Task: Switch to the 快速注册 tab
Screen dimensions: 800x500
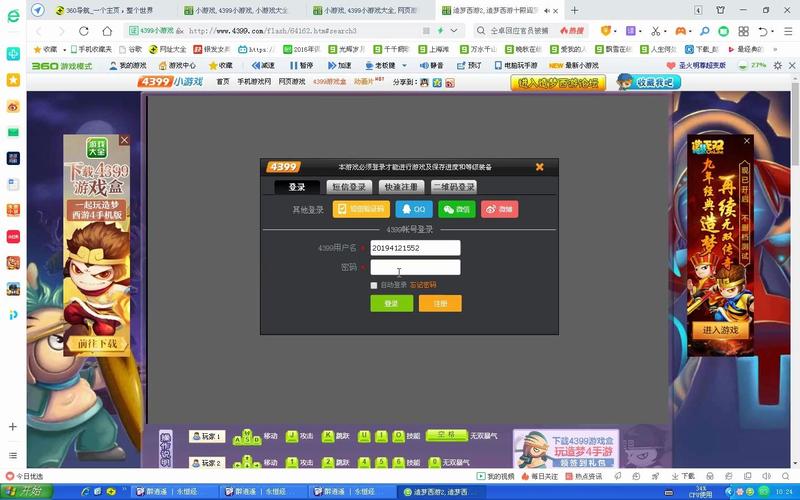Action: coord(401,187)
